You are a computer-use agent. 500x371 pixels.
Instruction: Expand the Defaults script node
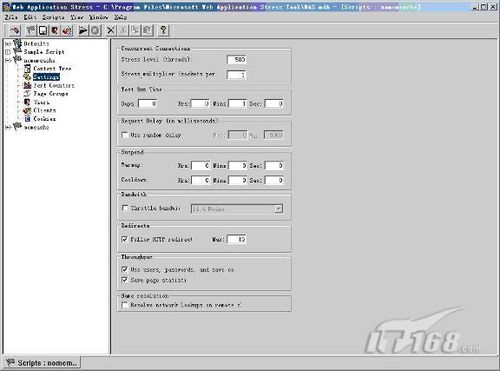pyautogui.click(x=8, y=44)
